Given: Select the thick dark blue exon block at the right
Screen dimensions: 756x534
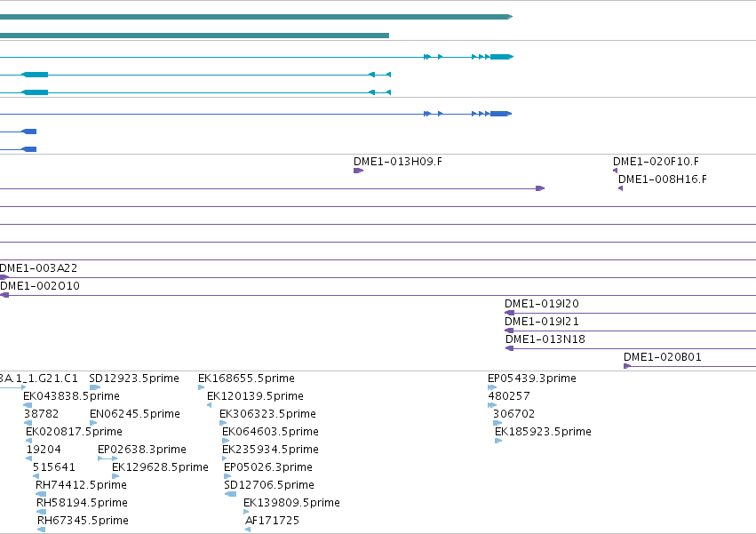Looking at the screenshot, I should pos(501,114).
